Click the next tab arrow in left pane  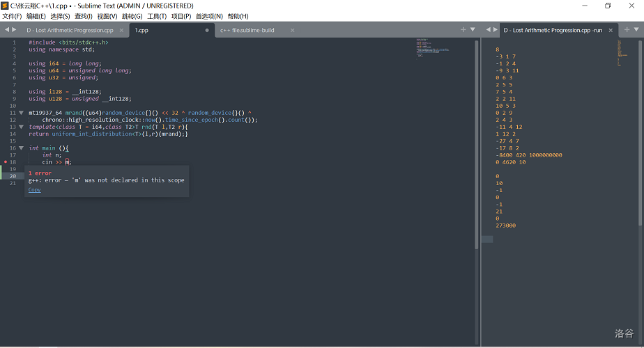pos(15,30)
